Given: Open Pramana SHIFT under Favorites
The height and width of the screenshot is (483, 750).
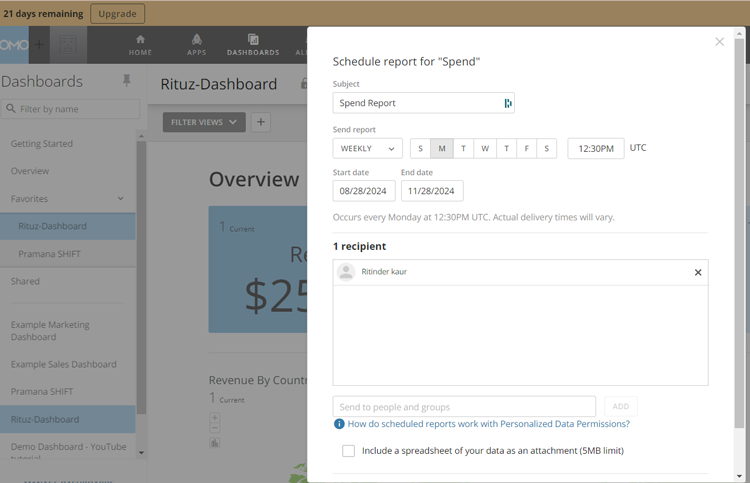Looking at the screenshot, I should coord(49,254).
